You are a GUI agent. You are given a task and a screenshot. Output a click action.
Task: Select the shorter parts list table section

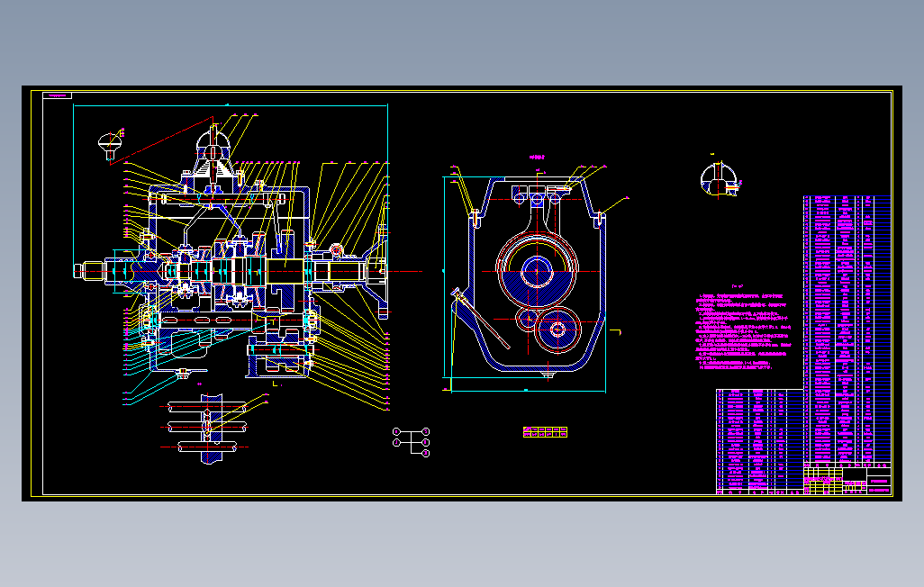click(x=759, y=441)
